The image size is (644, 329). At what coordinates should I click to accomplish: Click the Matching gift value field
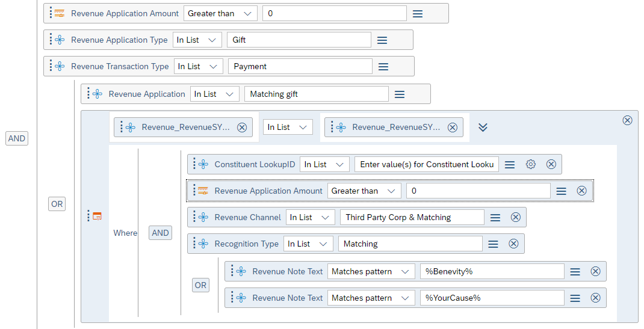316,94
